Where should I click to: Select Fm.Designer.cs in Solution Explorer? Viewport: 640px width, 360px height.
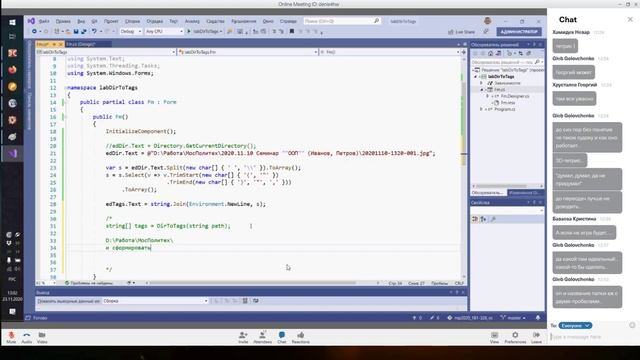(x=515, y=96)
